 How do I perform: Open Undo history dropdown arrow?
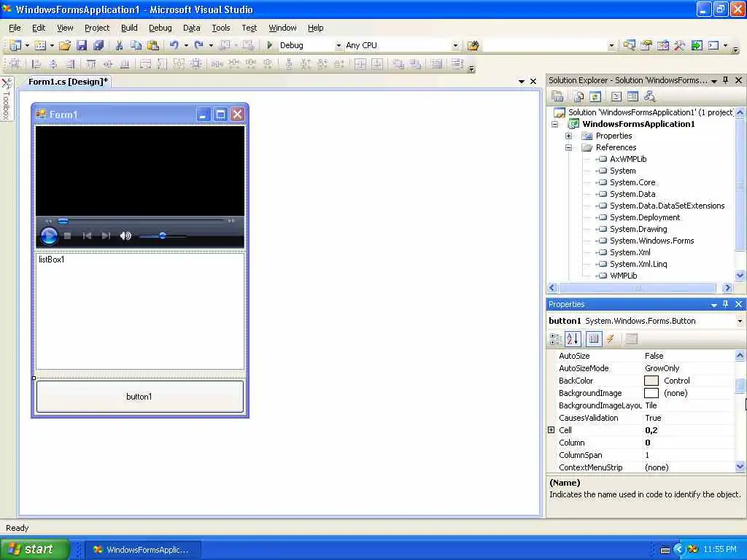pyautogui.click(x=186, y=45)
